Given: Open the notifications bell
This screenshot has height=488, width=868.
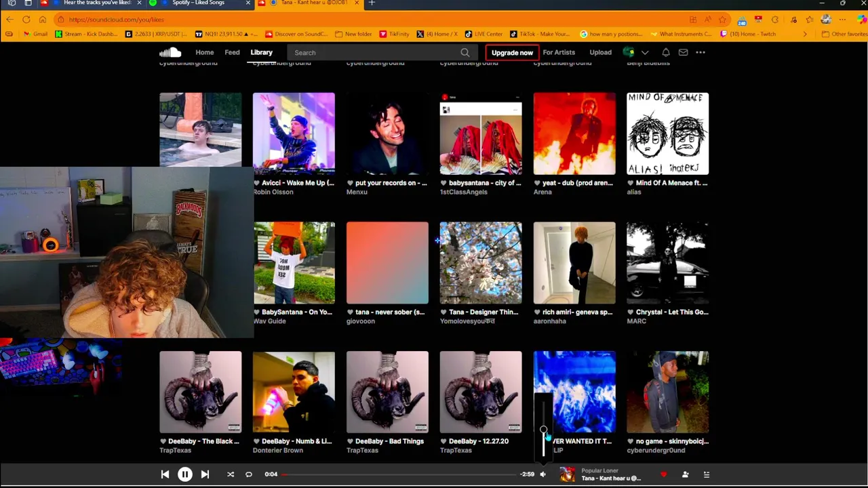Looking at the screenshot, I should [666, 52].
